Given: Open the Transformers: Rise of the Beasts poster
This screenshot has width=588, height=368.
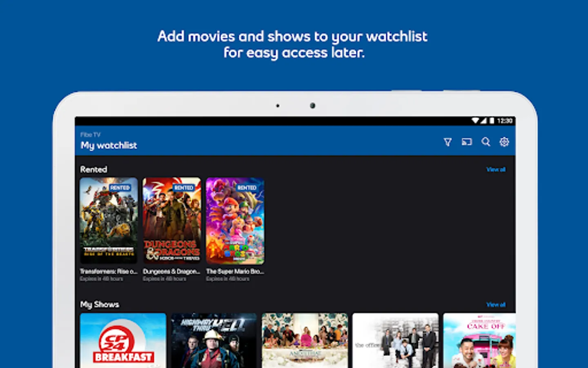Looking at the screenshot, I should 109,221.
